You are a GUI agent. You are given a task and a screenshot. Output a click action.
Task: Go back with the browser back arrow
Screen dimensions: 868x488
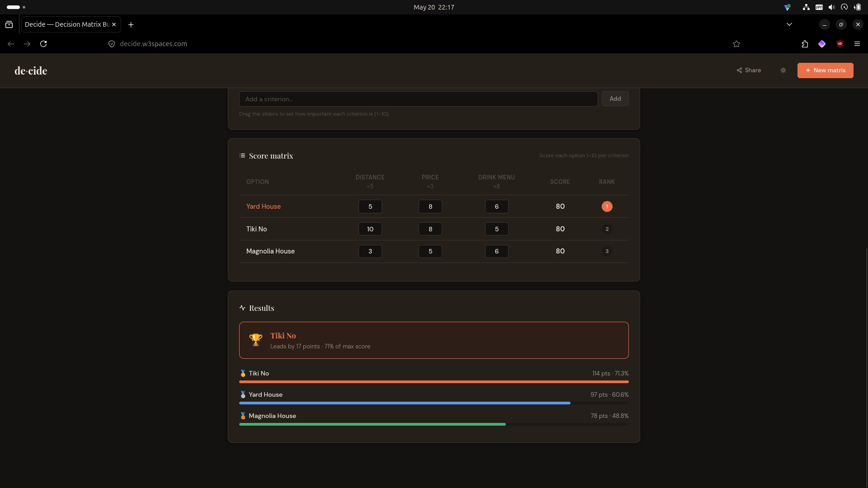click(x=11, y=44)
